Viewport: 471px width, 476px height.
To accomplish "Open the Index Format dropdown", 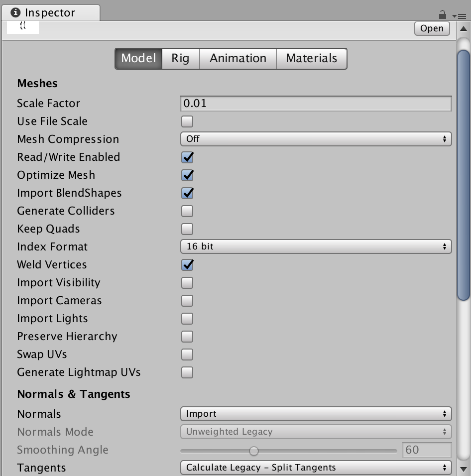I will 316,246.
